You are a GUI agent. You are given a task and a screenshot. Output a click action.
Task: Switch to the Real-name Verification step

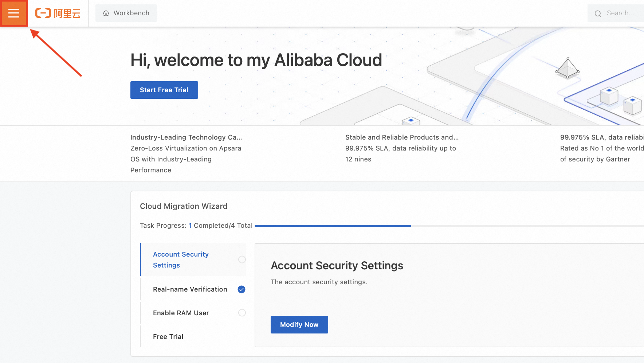[190, 289]
